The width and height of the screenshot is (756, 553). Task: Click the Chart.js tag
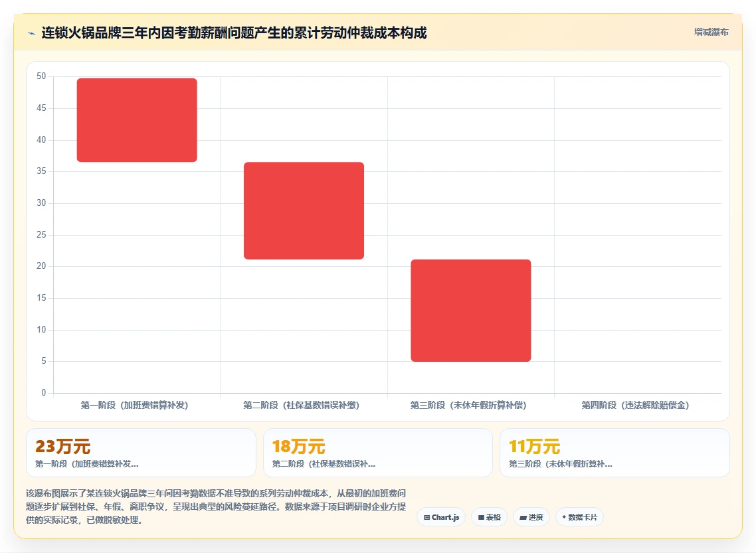point(441,517)
